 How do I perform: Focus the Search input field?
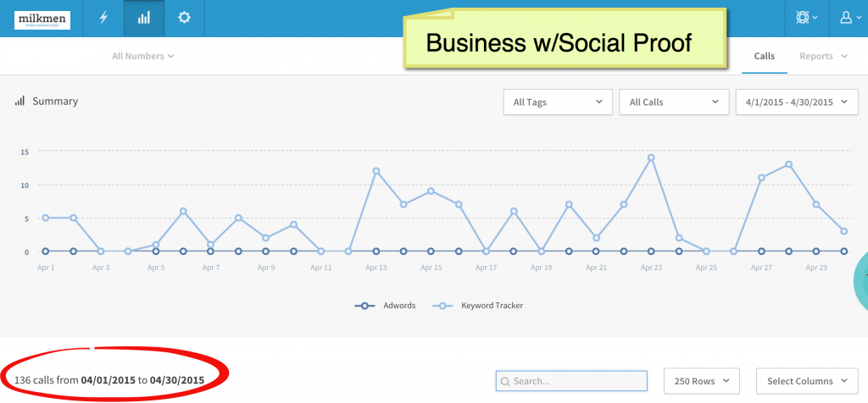(x=571, y=381)
